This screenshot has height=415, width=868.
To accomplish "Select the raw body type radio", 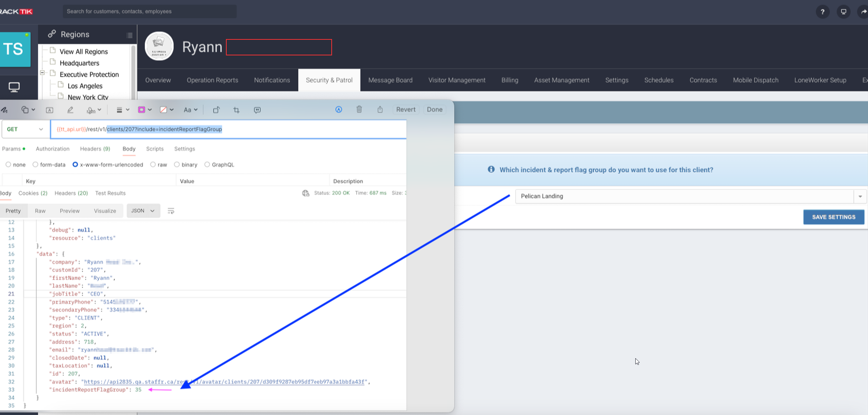I will click(x=153, y=165).
